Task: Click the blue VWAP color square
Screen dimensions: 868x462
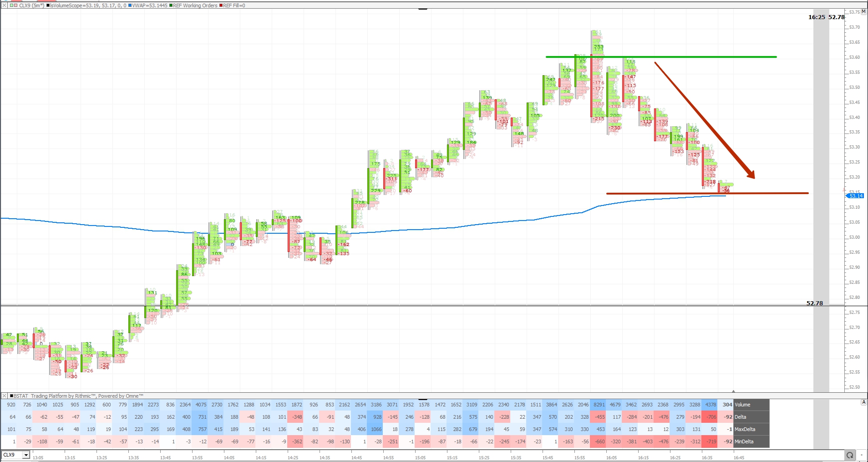Action: 130,5
